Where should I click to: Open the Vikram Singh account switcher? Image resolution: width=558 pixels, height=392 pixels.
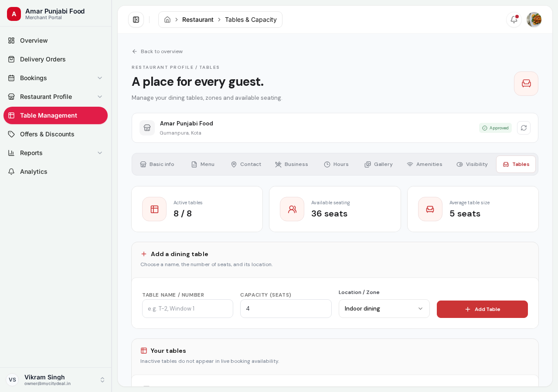point(56,380)
